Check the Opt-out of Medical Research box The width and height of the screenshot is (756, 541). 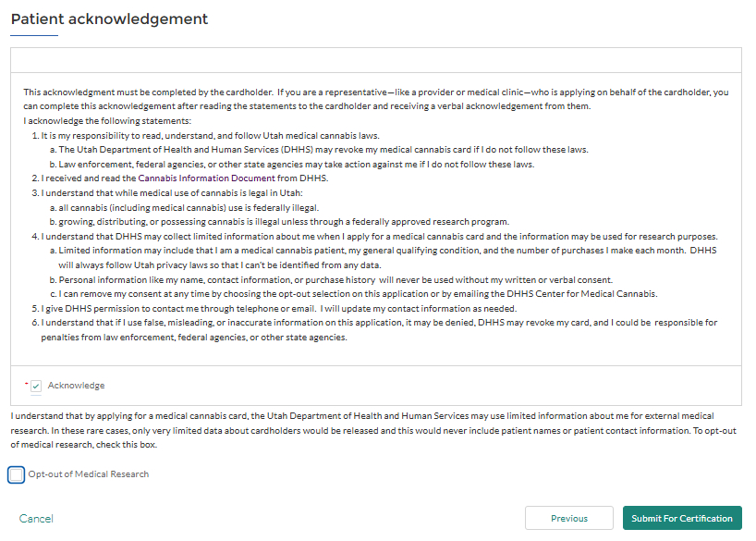(16, 475)
